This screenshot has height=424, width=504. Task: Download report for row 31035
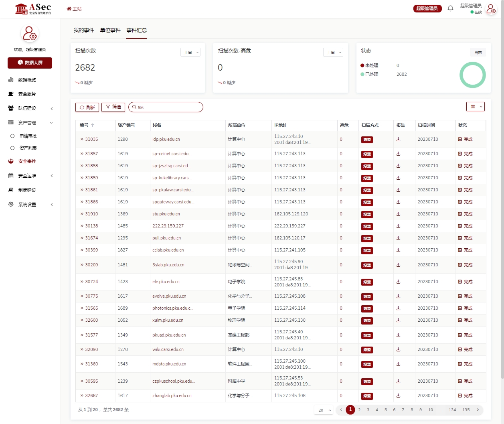pyautogui.click(x=398, y=139)
